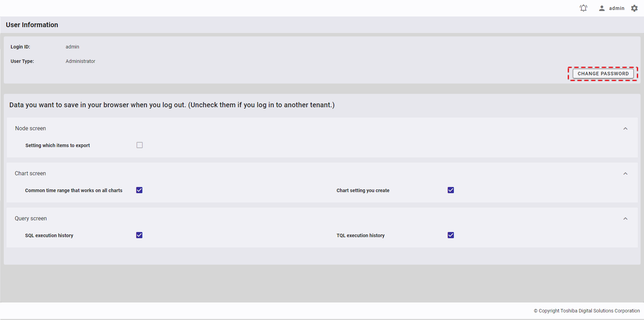Click the Toshiba copyright footer text
This screenshot has width=644, height=320.
tap(587, 311)
